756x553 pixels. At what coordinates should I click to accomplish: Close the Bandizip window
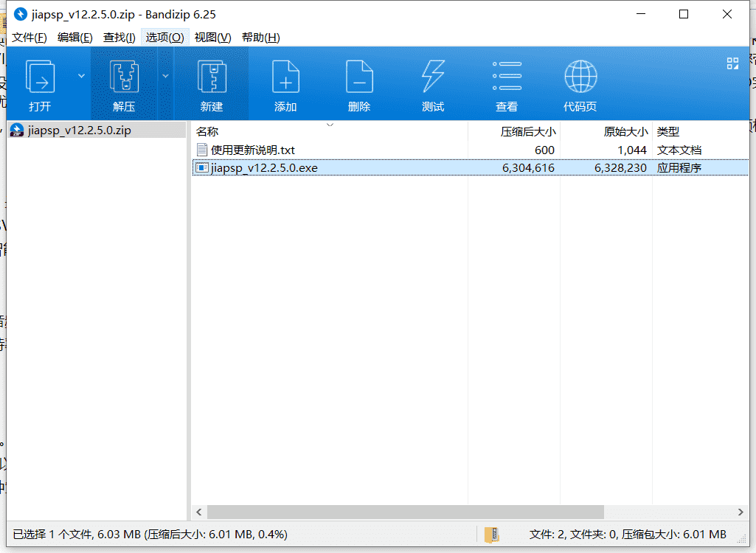(x=727, y=15)
